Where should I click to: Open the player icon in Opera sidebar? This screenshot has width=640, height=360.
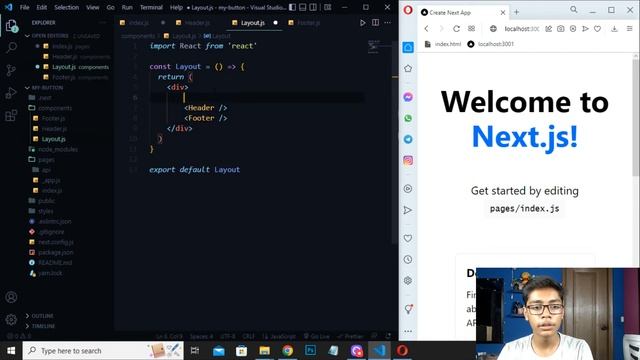(408, 189)
